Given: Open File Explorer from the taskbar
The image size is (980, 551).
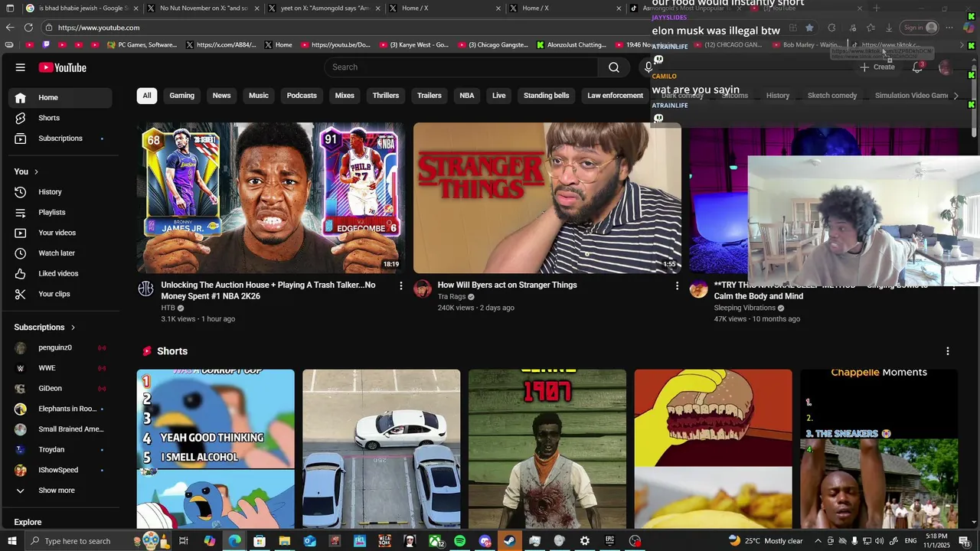Looking at the screenshot, I should tap(284, 541).
